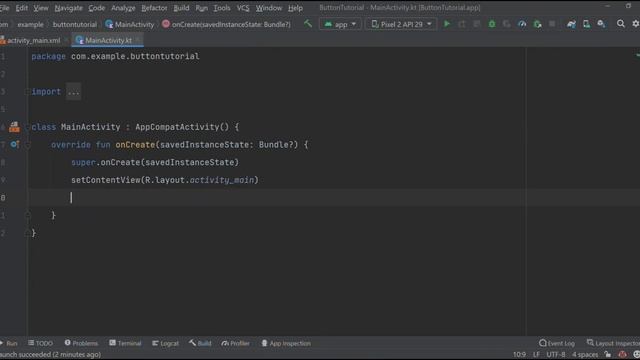Click the MainActivity breadcrumb
Screen dimensions: 640x360
tap(130, 24)
